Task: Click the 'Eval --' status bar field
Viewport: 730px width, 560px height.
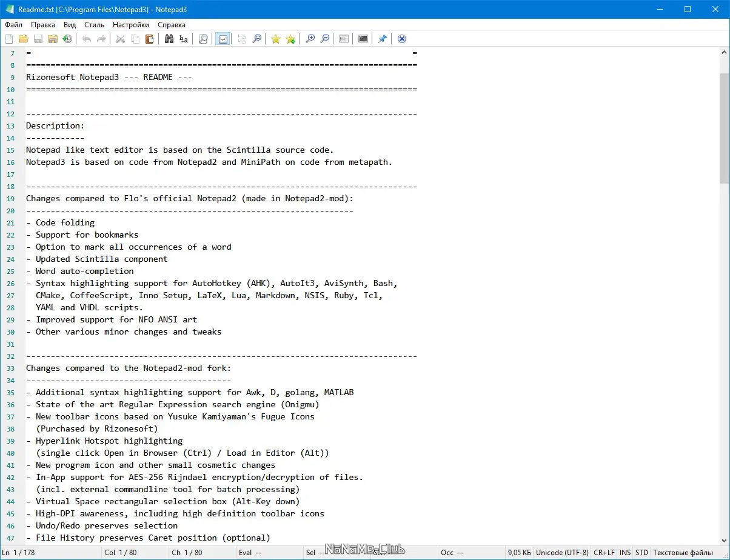Action: [269, 552]
